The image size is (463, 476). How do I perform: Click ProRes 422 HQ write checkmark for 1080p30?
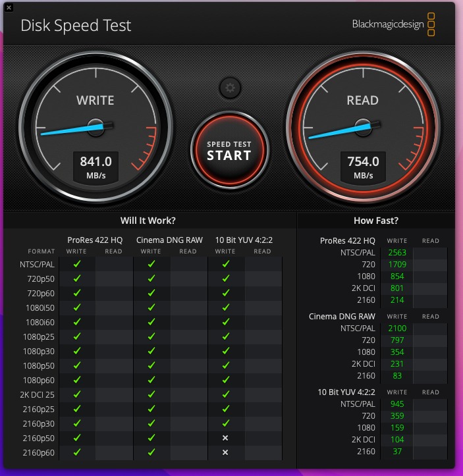(x=77, y=351)
